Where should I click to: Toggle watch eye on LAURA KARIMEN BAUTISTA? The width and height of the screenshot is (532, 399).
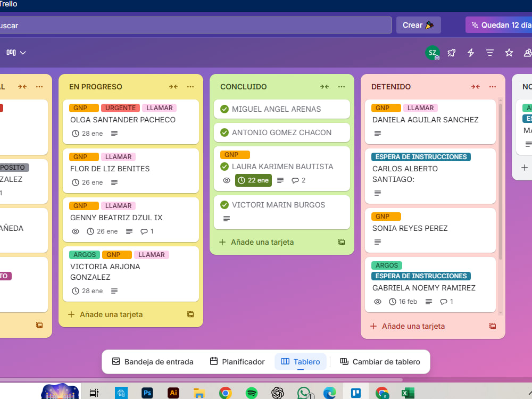coord(226,180)
